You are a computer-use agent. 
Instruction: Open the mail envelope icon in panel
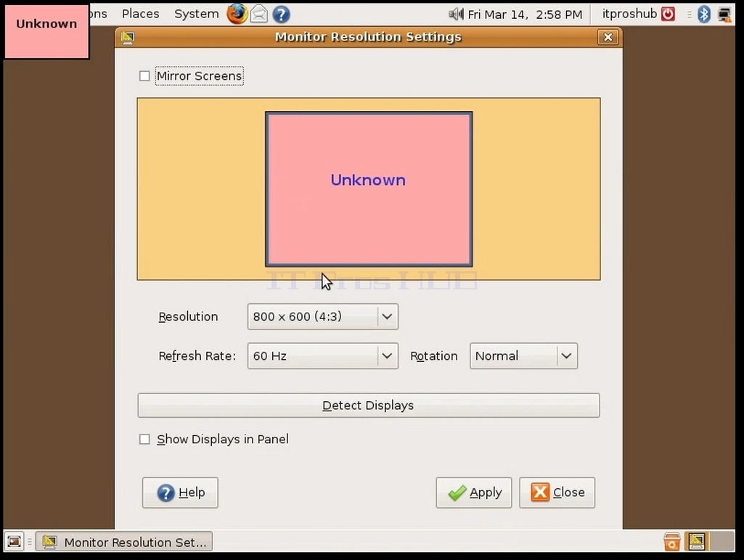[x=259, y=15]
